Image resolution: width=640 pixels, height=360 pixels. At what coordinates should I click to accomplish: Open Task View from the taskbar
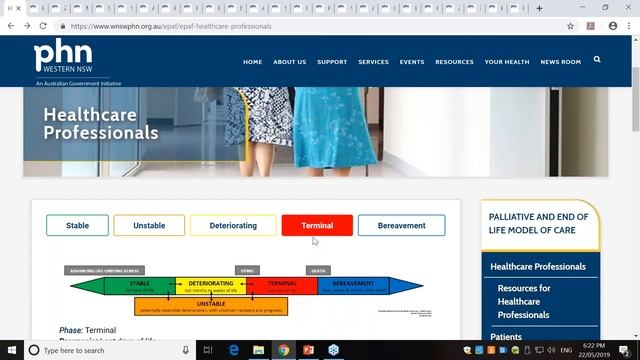tap(208, 350)
